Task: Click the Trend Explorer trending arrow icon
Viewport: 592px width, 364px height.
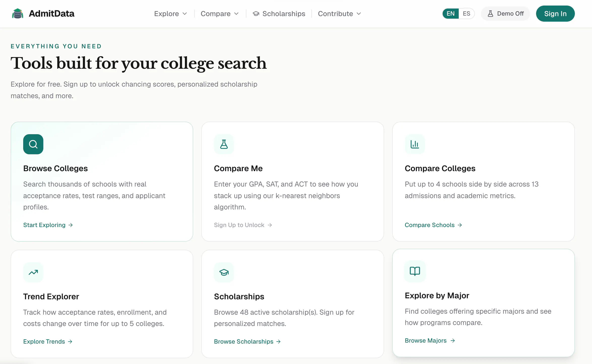Action: point(33,272)
